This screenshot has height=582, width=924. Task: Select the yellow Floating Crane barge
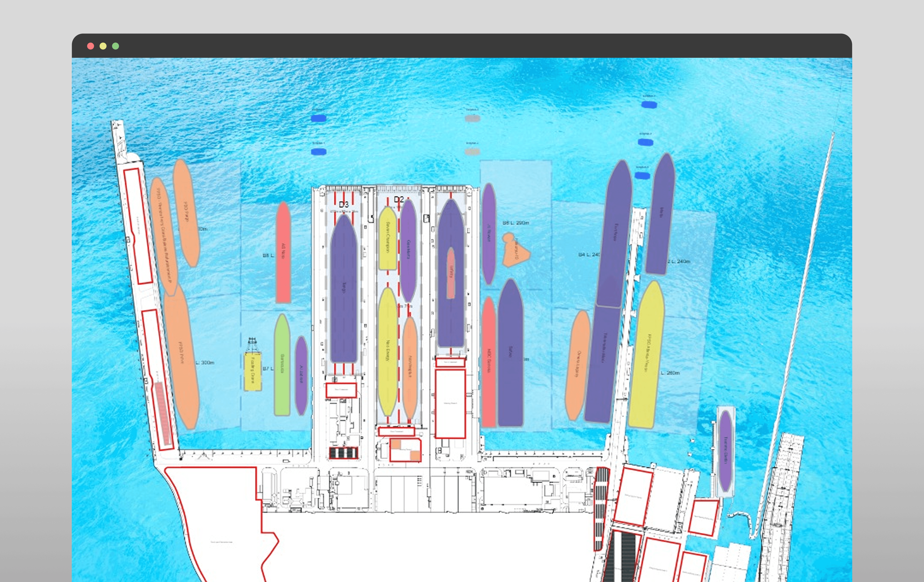click(x=252, y=372)
